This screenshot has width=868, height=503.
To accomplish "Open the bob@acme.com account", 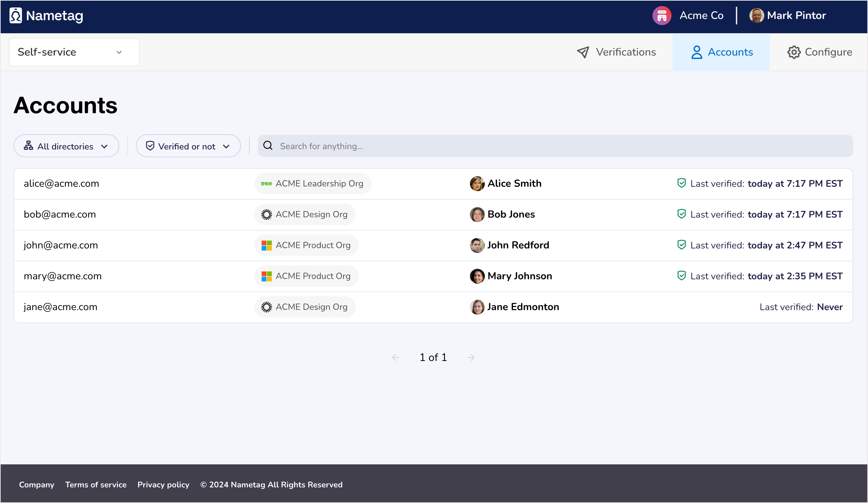I will (60, 214).
